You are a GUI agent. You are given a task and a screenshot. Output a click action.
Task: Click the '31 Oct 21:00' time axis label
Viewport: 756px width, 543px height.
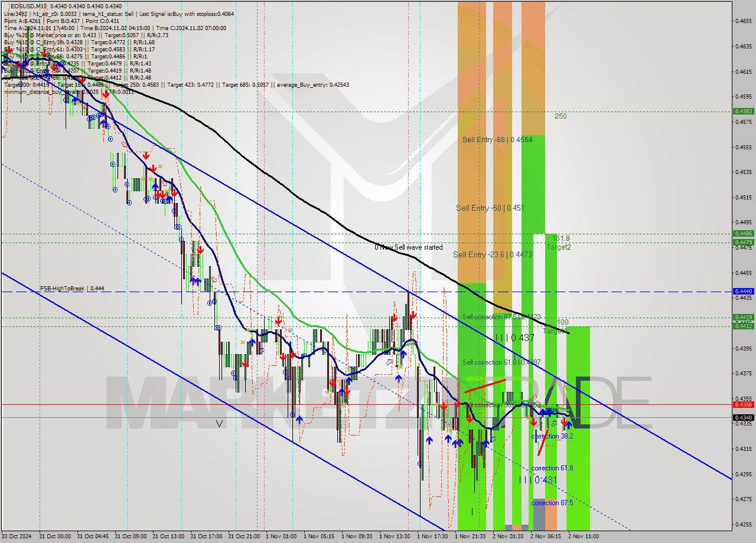coord(244,537)
